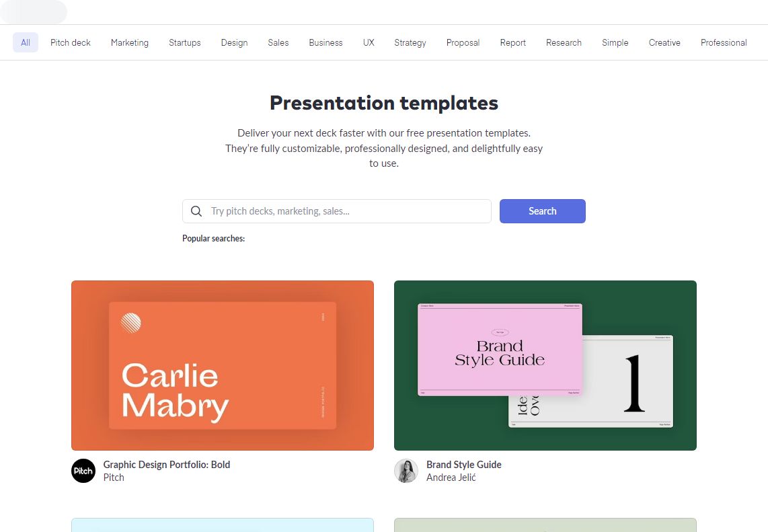Open the Professional category tab
Image resolution: width=768 pixels, height=532 pixels.
pyautogui.click(x=724, y=42)
